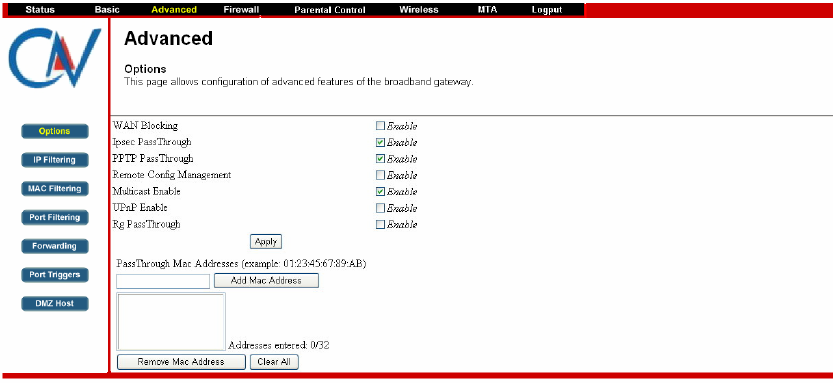The width and height of the screenshot is (833, 383).
Task: Select the Advanced tab
Action: pos(174,10)
